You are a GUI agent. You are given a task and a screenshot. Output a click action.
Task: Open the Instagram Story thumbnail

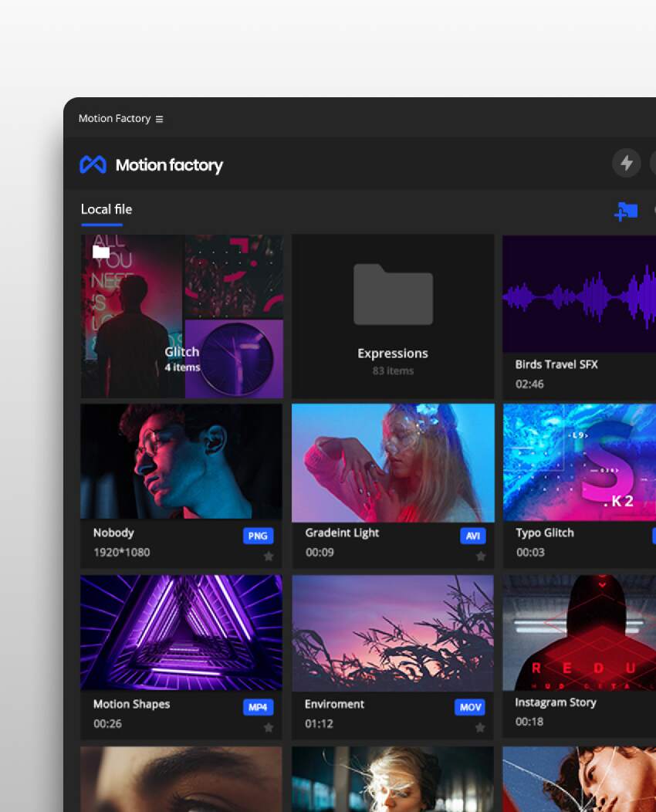click(x=580, y=633)
